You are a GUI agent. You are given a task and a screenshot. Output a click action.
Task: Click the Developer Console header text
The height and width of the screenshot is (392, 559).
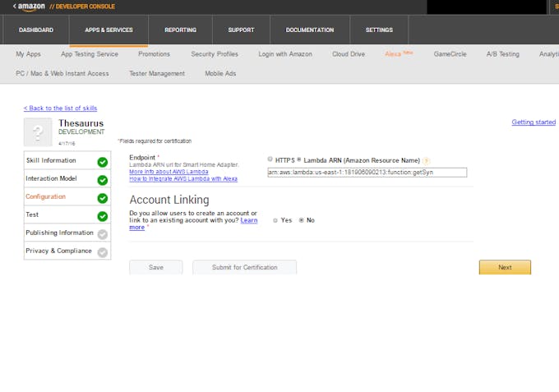pyautogui.click(x=82, y=7)
